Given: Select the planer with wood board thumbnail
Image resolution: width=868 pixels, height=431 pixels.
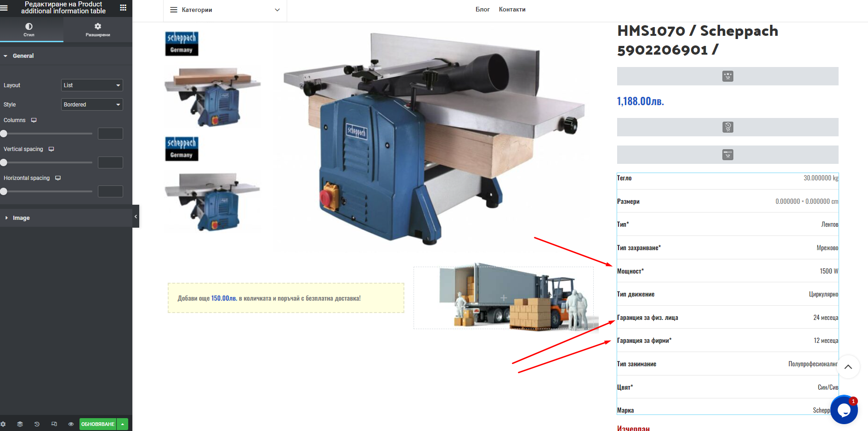Looking at the screenshot, I should pyautogui.click(x=212, y=97).
